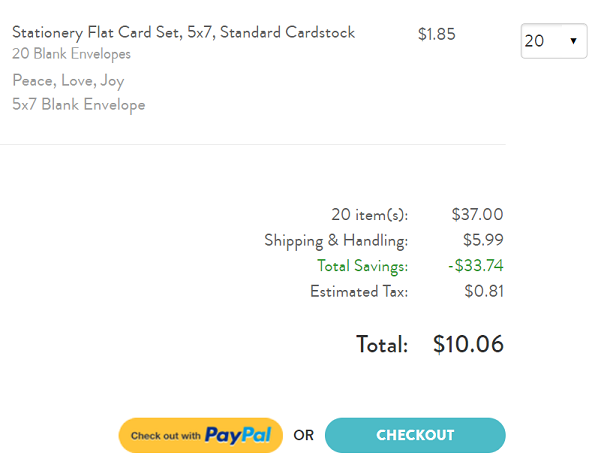Open the quantity dropdown showing 20
The height and width of the screenshot is (474, 607).
click(x=554, y=41)
